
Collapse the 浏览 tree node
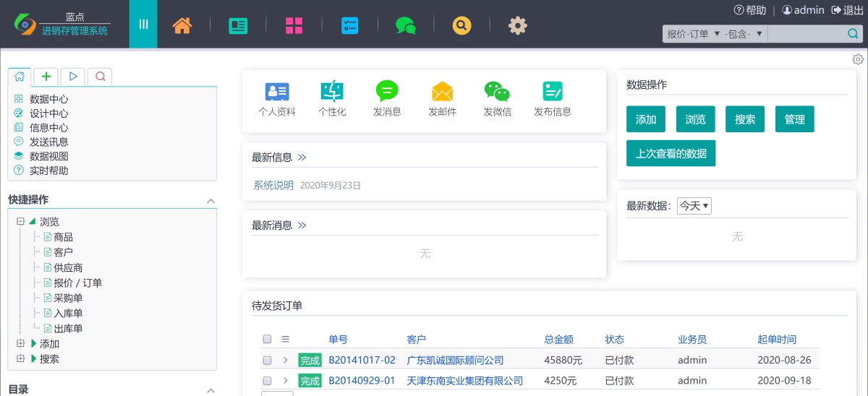click(20, 221)
